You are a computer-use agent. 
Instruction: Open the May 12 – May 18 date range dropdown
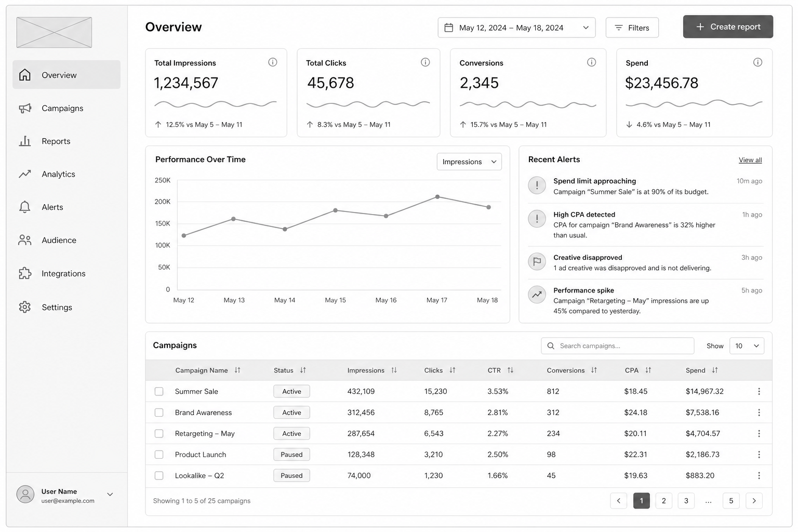click(x=516, y=28)
